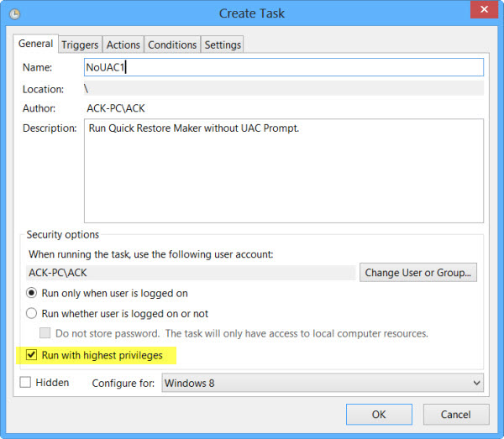Image resolution: width=504 pixels, height=439 pixels.
Task: Open the Configure for dropdown
Action: click(x=323, y=383)
